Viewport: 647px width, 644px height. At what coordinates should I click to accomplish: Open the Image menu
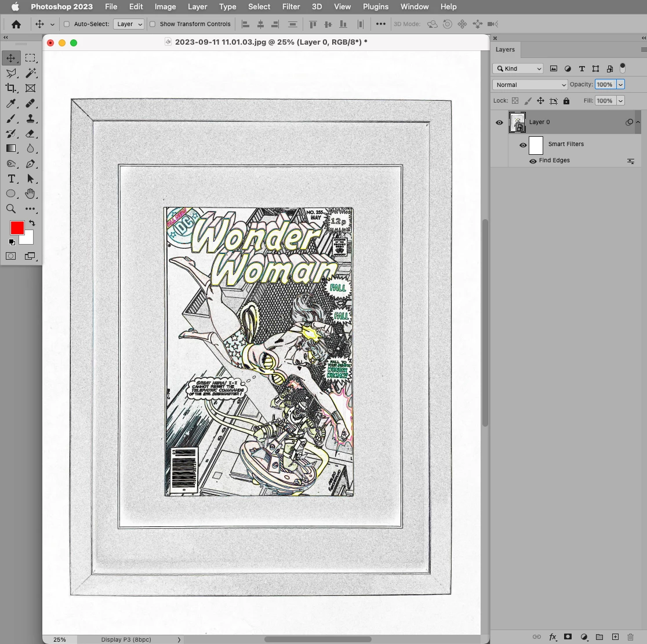[165, 6]
